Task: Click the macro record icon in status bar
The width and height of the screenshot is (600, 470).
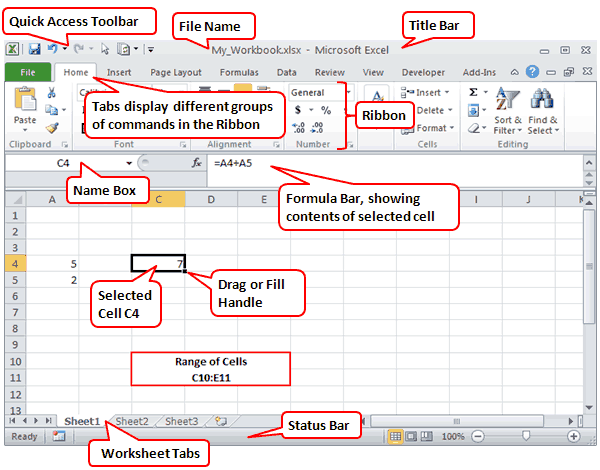Action: pos(59,436)
